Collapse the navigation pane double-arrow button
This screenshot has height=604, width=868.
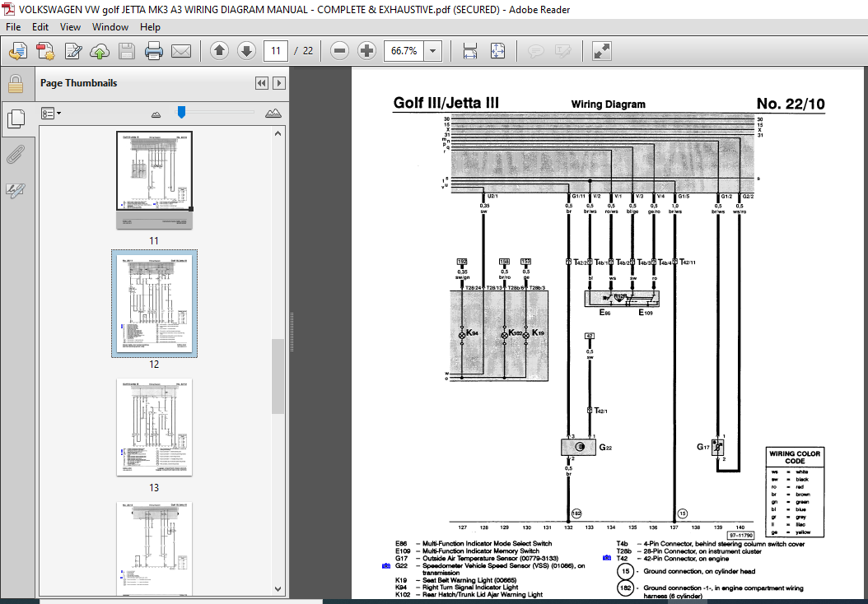(x=261, y=83)
